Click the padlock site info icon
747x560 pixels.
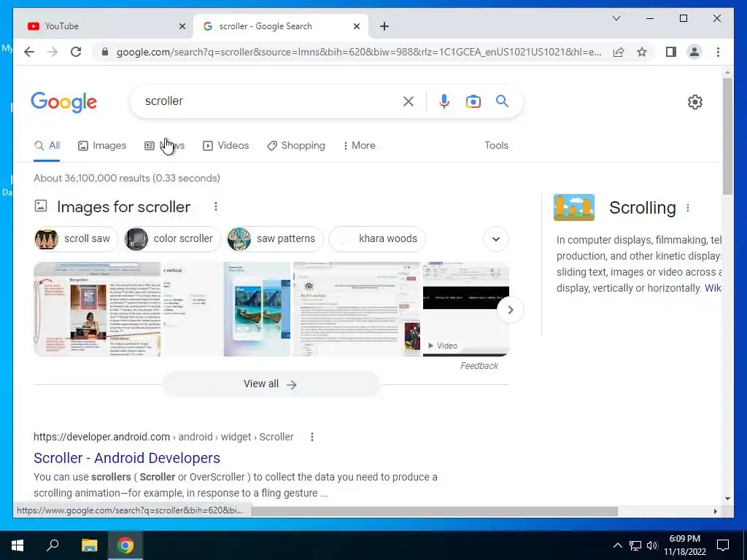105,52
